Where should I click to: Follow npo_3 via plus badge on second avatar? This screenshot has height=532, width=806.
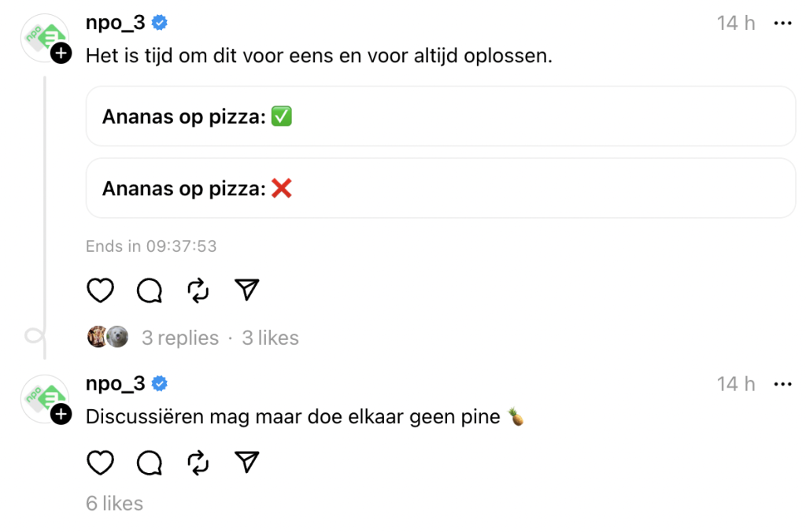pyautogui.click(x=61, y=414)
